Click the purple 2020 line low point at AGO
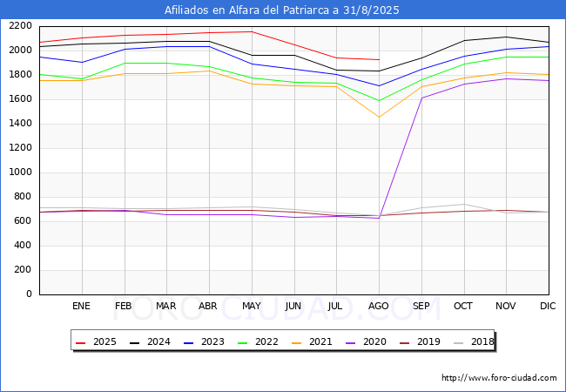The image size is (566, 392). click(x=378, y=218)
